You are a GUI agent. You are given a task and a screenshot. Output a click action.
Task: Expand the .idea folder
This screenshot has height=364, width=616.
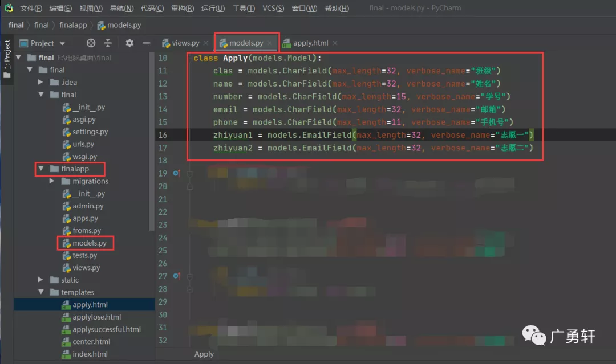pos(40,82)
